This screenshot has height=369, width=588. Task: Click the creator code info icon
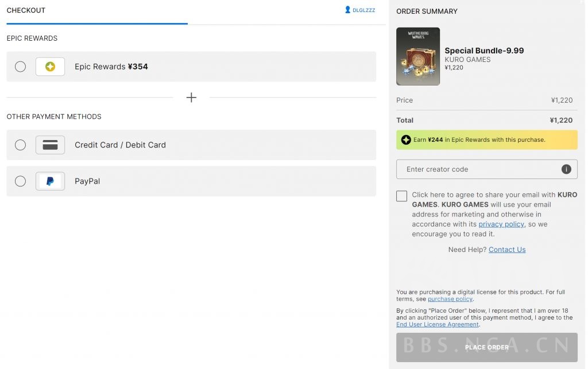[x=566, y=169]
